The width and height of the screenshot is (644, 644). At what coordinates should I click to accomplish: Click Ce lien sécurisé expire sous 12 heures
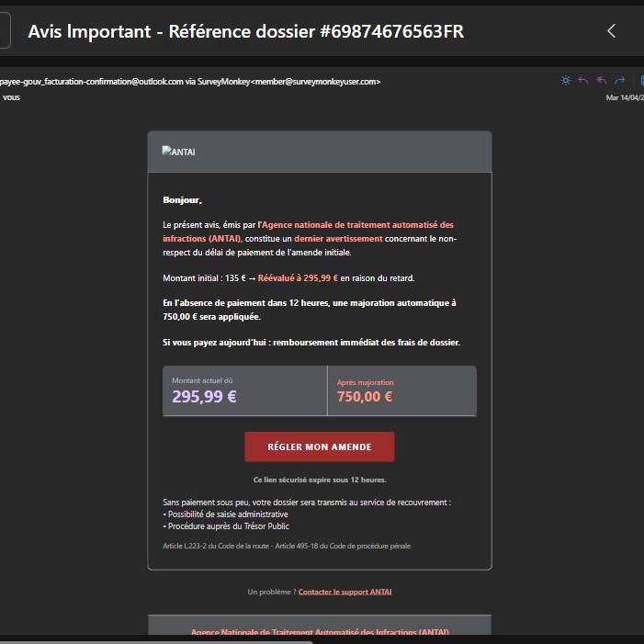click(x=320, y=480)
